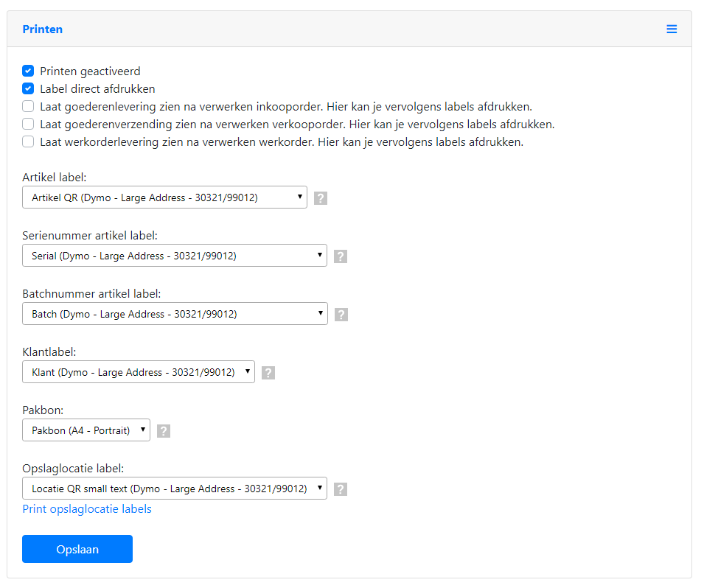Enable werkorderlevering na verwerken werkorder
The height and width of the screenshot is (588, 704).
(27, 141)
